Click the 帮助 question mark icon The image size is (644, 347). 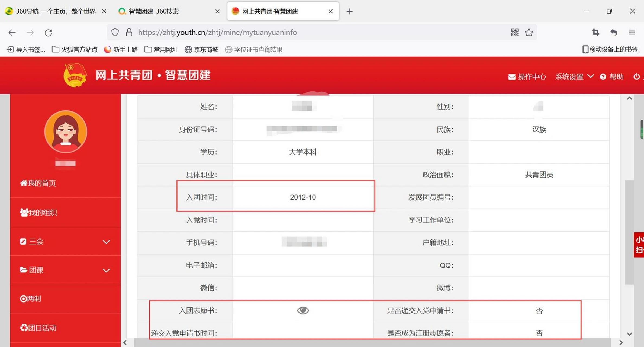click(603, 77)
